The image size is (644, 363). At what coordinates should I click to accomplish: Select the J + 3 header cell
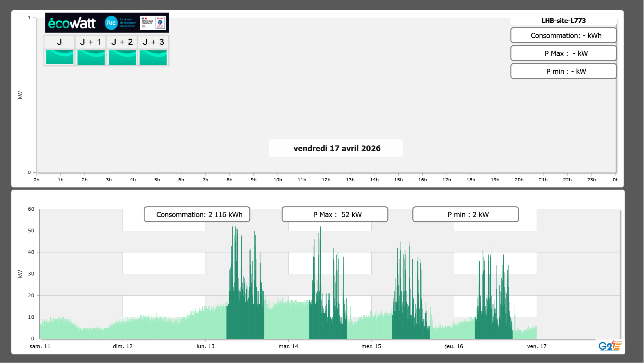153,42
